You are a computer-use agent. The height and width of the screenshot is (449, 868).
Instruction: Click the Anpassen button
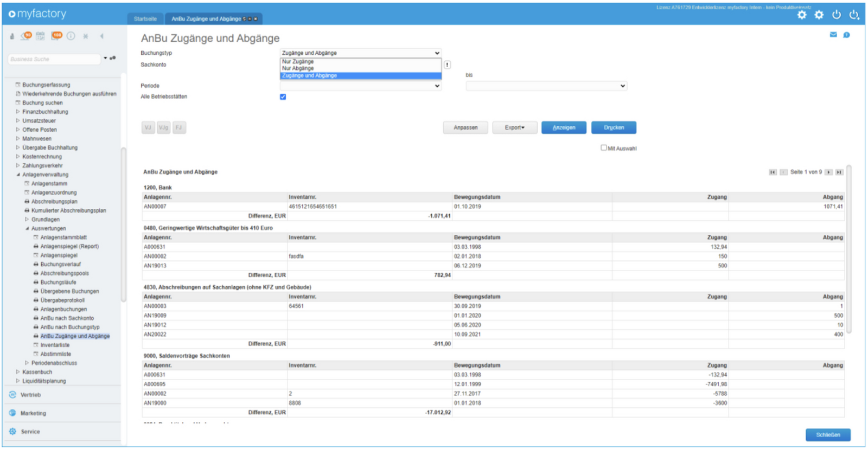click(x=465, y=127)
